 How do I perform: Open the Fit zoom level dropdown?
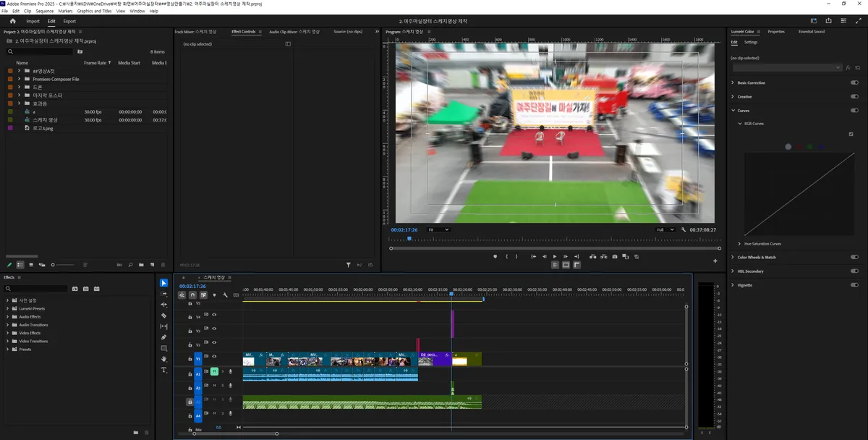[438, 229]
